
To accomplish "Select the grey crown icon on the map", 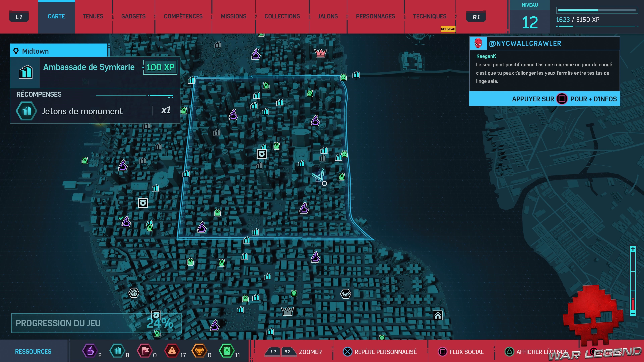I will click(x=287, y=311).
